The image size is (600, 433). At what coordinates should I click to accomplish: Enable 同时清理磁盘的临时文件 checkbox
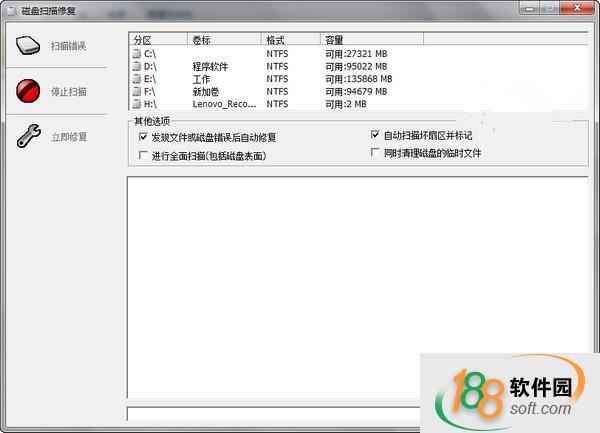[375, 153]
